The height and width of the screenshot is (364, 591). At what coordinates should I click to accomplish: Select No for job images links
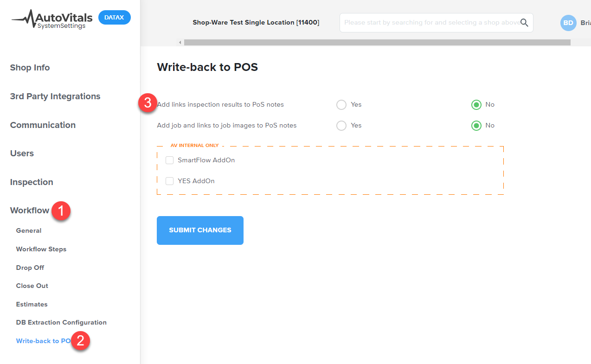click(476, 126)
